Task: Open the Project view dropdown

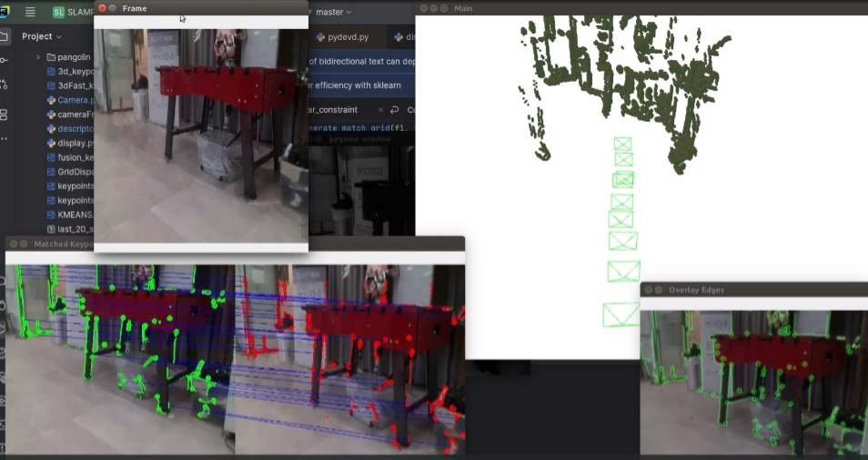Action: [x=42, y=36]
